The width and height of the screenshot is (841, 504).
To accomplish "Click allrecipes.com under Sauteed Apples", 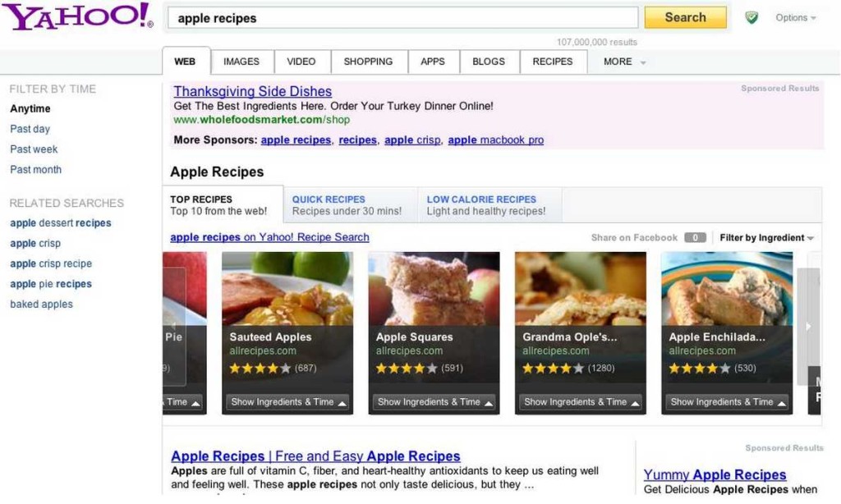I will (263, 351).
